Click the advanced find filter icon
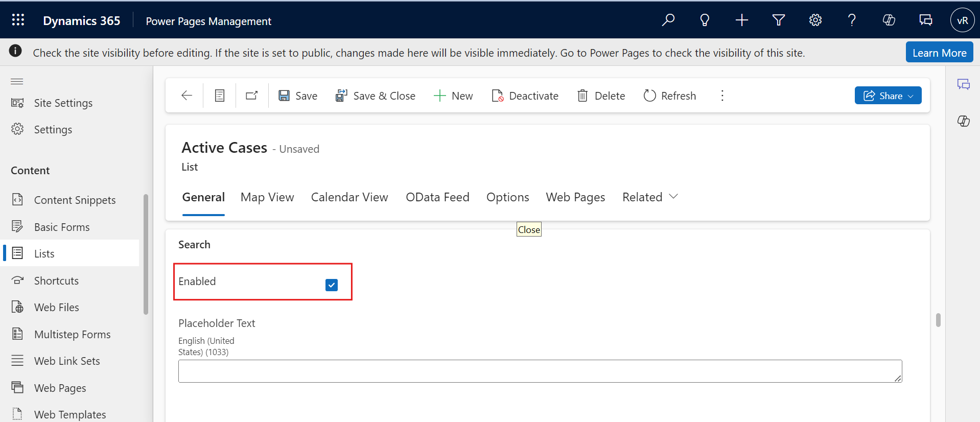This screenshot has width=980, height=422. (x=778, y=20)
